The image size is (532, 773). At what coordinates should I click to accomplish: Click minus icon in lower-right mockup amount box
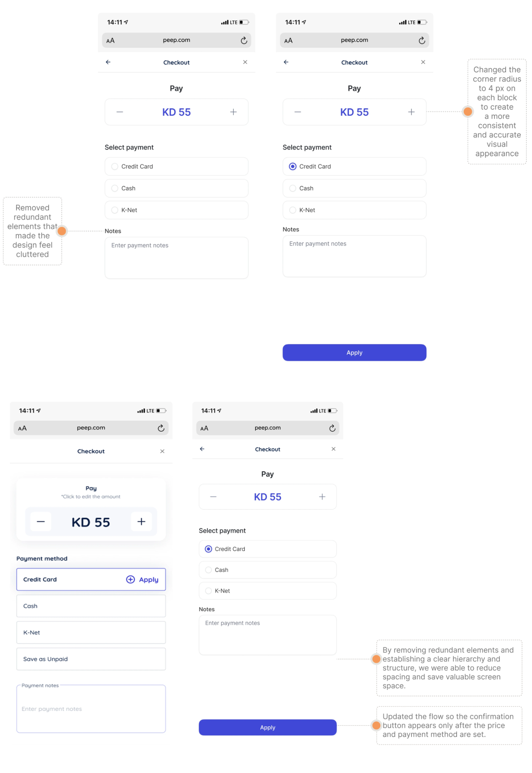click(x=213, y=497)
